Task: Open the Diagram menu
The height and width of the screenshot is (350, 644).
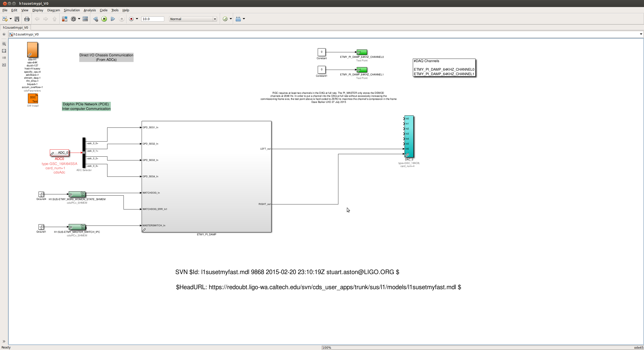Action: tap(54, 10)
